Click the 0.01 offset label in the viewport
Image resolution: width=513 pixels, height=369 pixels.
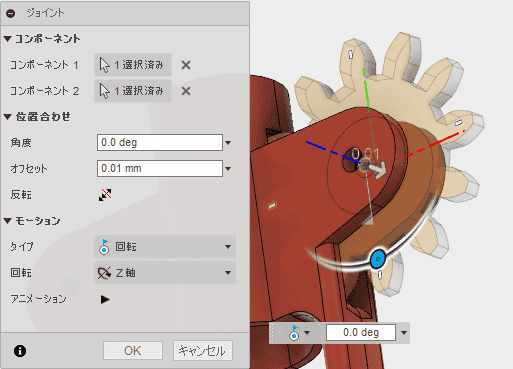[x=365, y=154]
